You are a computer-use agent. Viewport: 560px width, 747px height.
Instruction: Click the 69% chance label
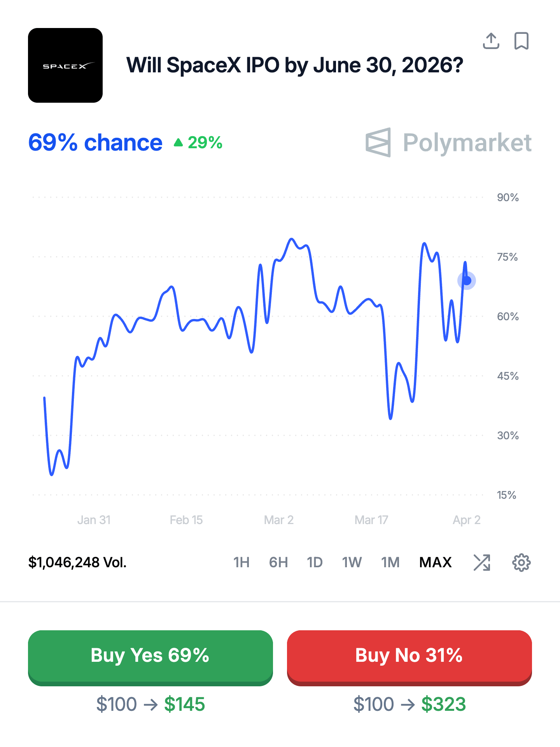(x=95, y=143)
